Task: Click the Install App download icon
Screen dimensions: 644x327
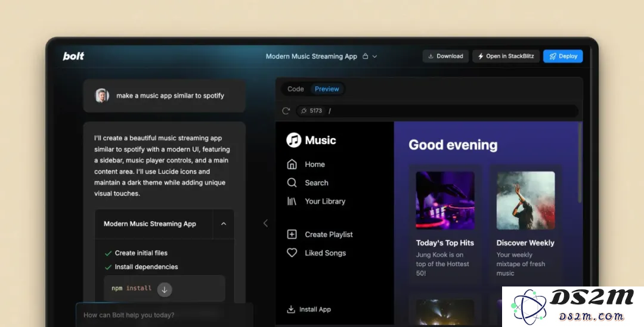Action: pyautogui.click(x=291, y=309)
